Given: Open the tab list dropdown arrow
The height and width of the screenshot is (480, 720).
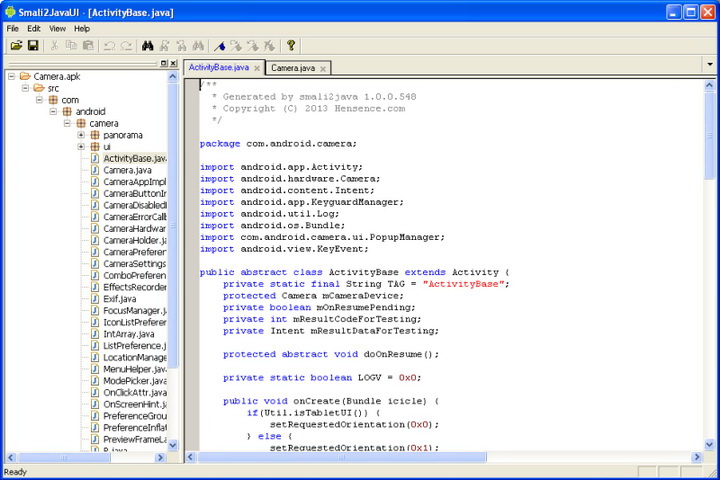Looking at the screenshot, I should (709, 63).
